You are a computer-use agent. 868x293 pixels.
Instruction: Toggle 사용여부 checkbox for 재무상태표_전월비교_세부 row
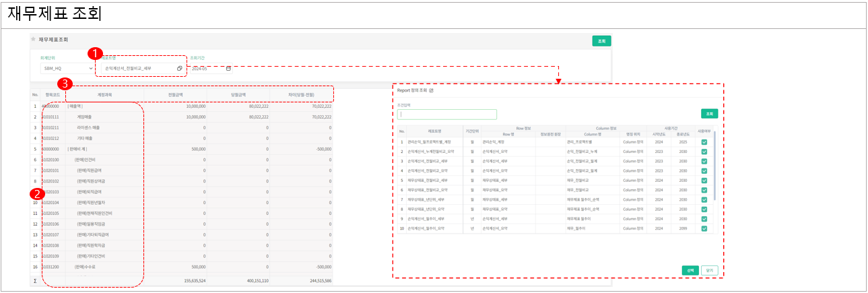[704, 181]
